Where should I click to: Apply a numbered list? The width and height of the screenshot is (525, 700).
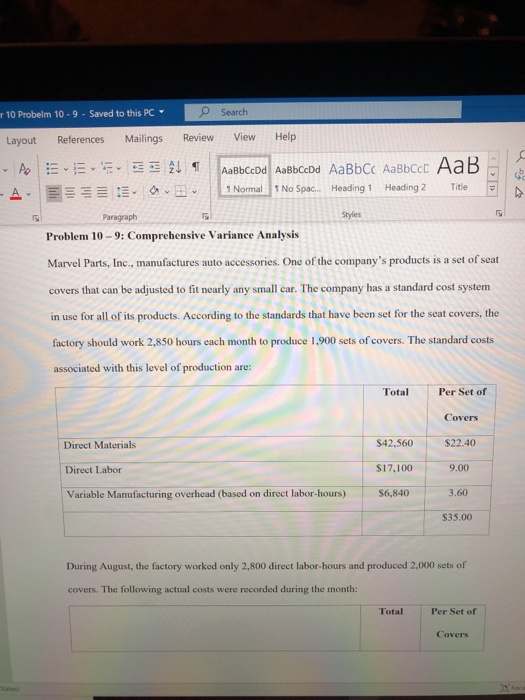[x=79, y=169]
